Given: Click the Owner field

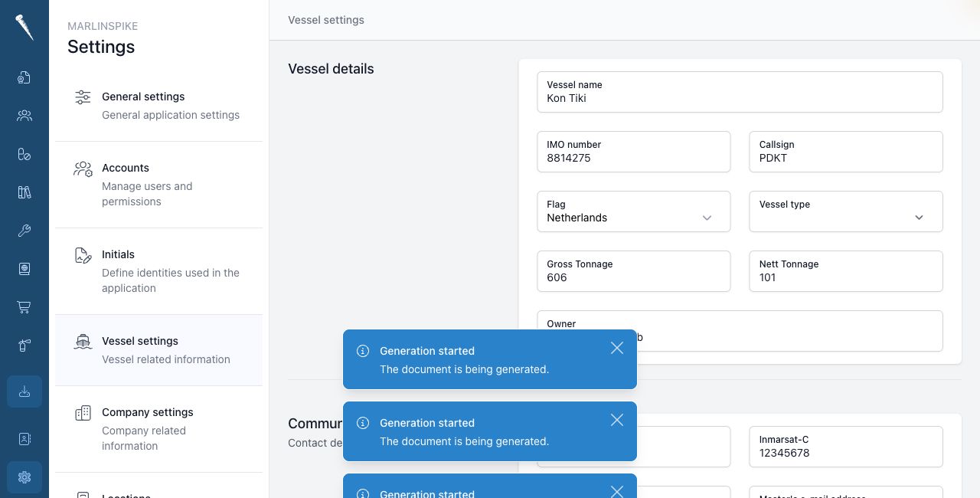Looking at the screenshot, I should 740,331.
